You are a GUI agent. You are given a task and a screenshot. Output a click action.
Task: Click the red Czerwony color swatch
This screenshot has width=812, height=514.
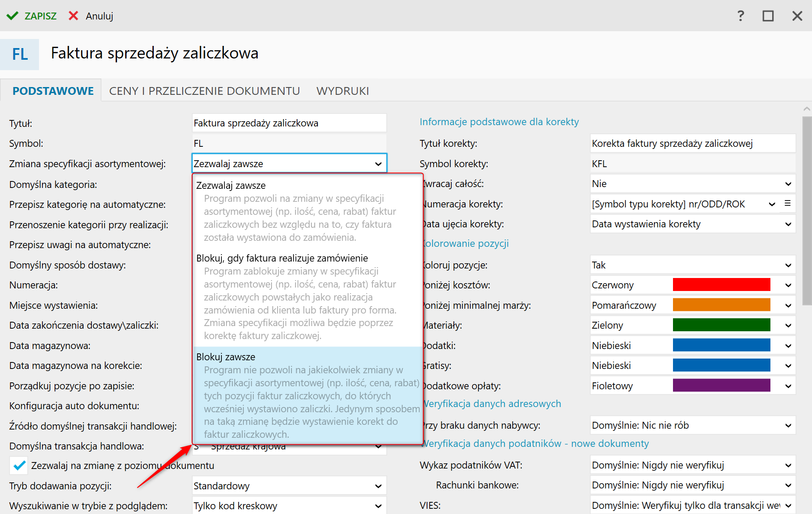click(721, 285)
